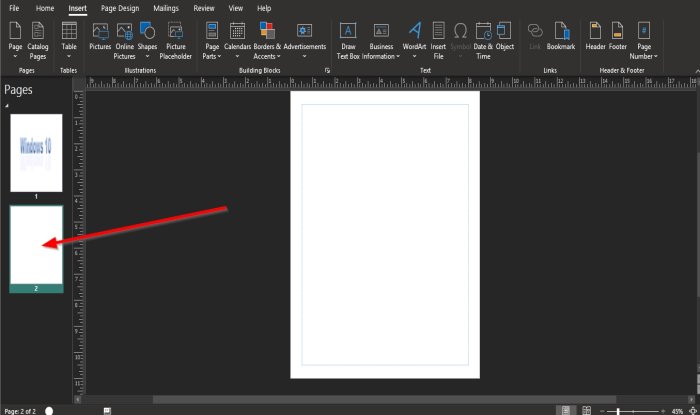Switch to the Mailings tab
Viewport: 700px width, 415px height.
point(166,8)
